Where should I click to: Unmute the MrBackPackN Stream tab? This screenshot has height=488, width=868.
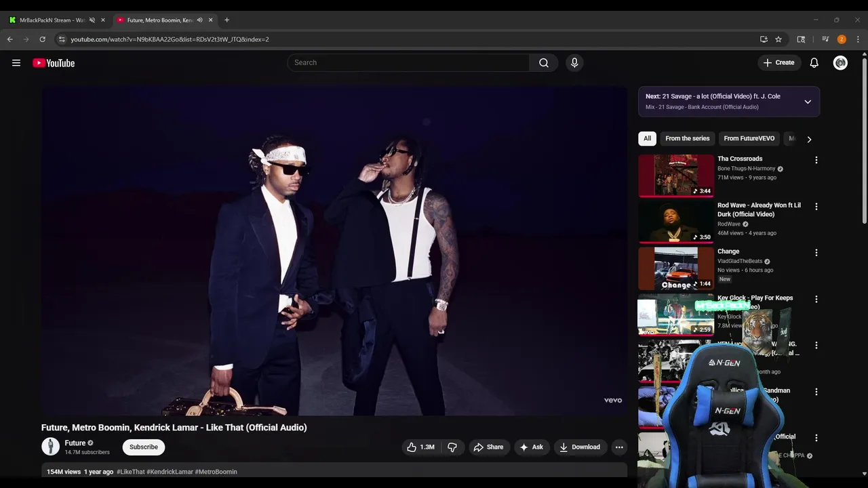pos(92,20)
